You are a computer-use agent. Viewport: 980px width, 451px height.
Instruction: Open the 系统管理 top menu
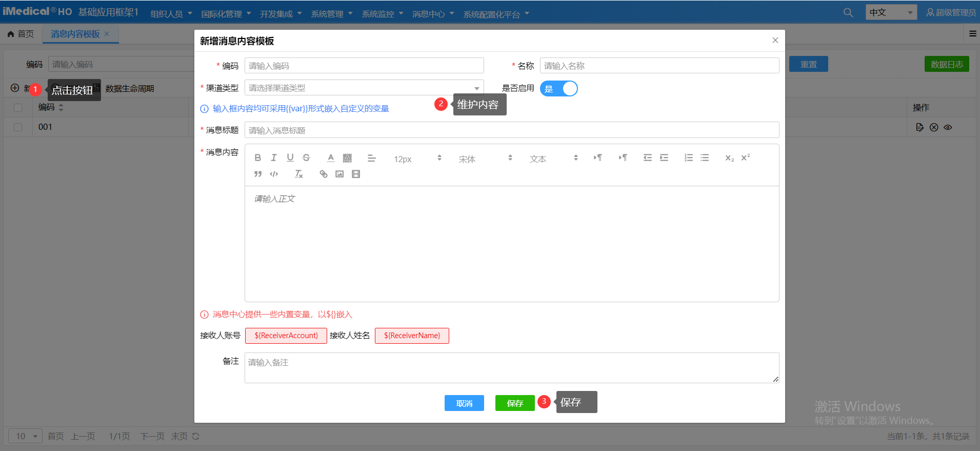point(331,14)
